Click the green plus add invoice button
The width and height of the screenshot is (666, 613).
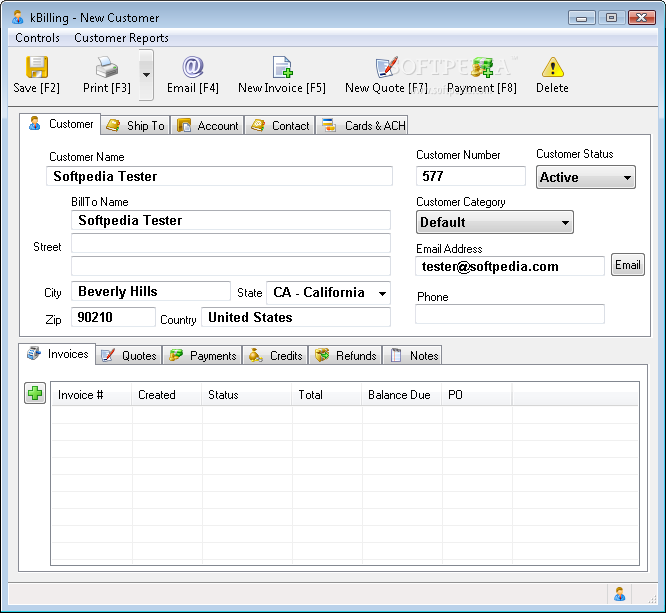pos(35,393)
